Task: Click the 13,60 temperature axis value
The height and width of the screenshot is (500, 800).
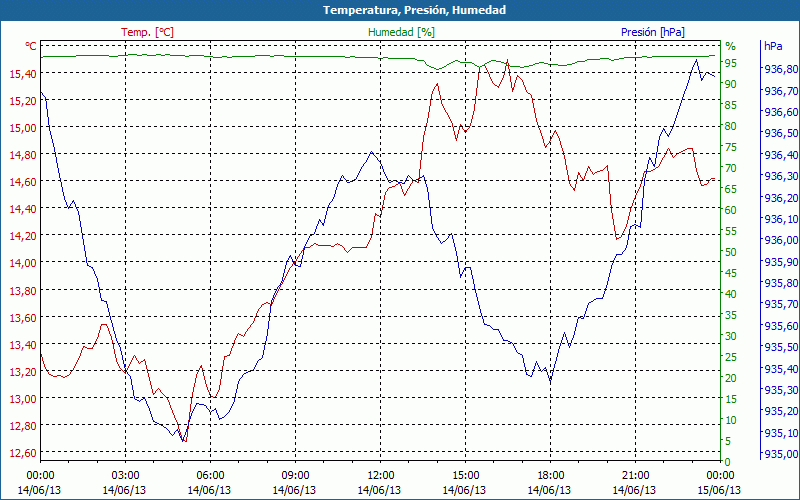Action: pyautogui.click(x=23, y=318)
